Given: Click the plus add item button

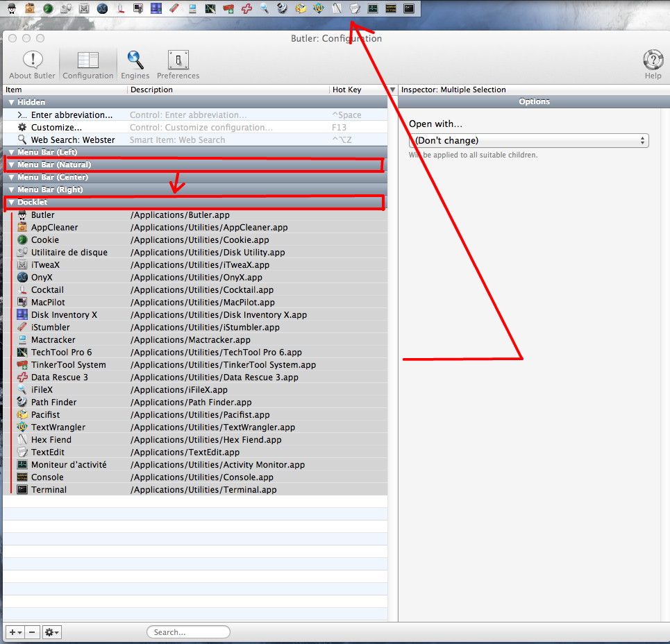Looking at the screenshot, I should tap(15, 632).
